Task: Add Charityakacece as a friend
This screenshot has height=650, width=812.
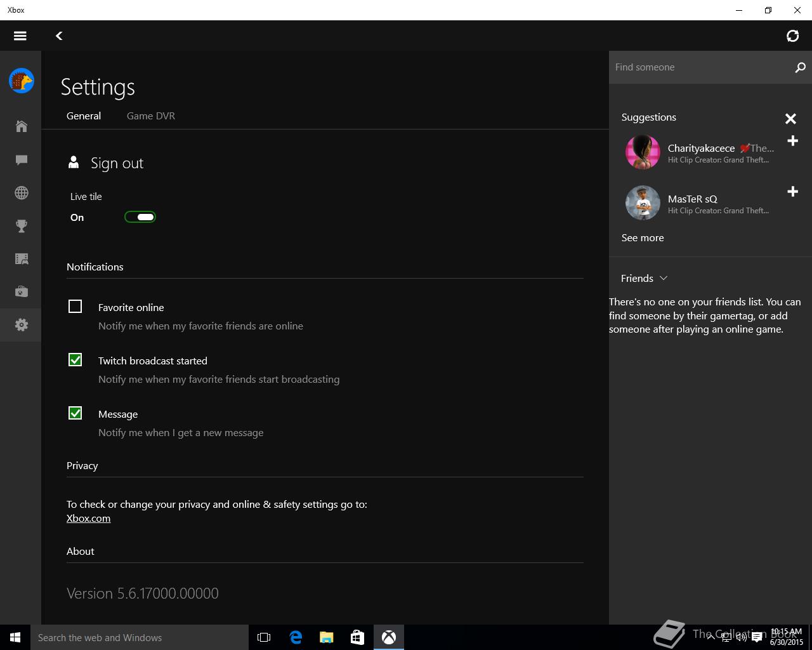Action: point(792,141)
